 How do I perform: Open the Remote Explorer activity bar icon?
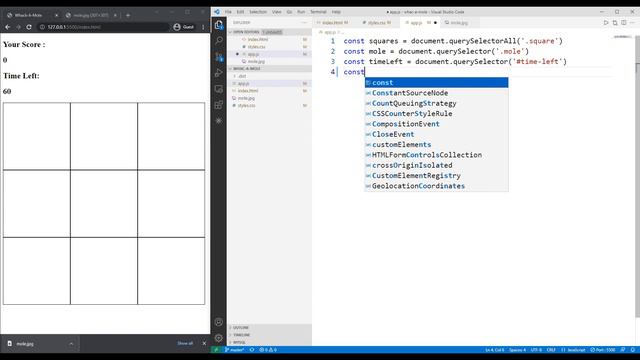pos(219,89)
